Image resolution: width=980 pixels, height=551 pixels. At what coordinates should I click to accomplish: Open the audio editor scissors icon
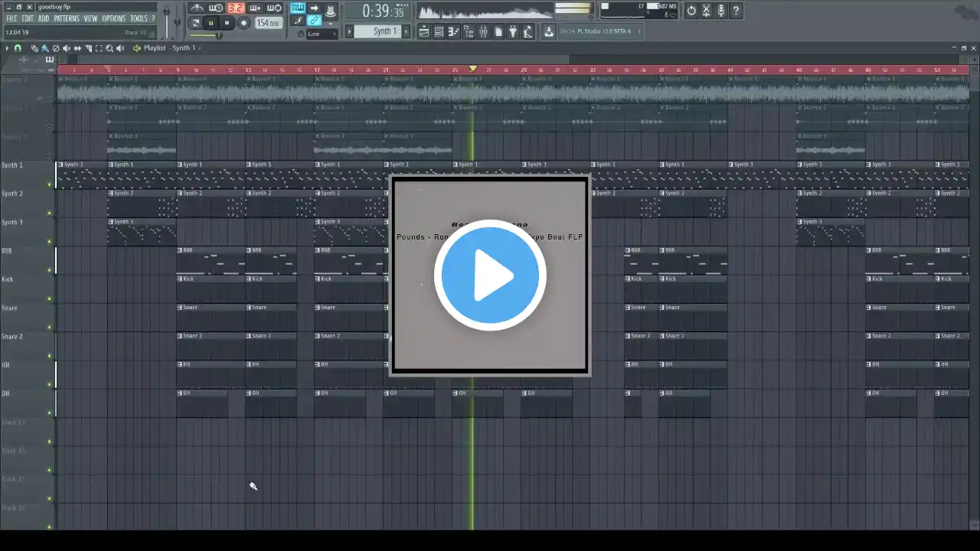pos(707,11)
